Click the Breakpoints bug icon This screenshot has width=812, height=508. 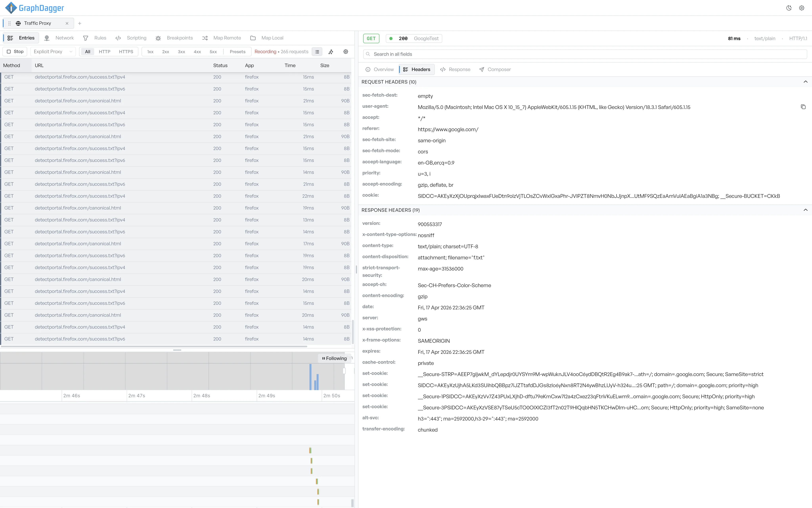click(x=158, y=38)
